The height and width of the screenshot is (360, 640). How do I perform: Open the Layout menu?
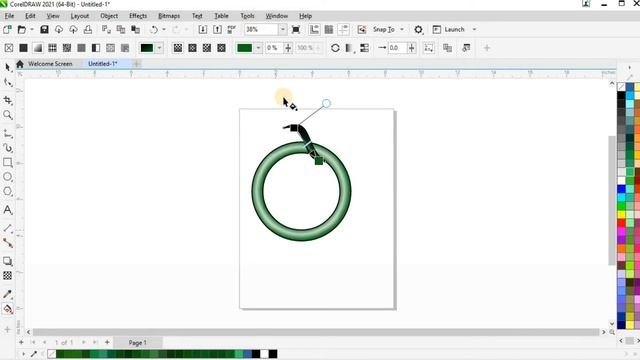coord(80,16)
